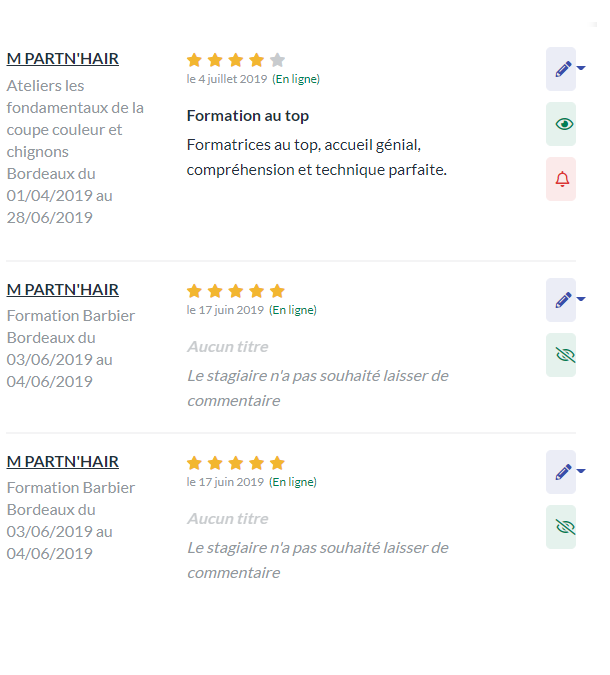The width and height of the screenshot is (610, 675).
Task: Click third star of last review rating
Action: click(x=236, y=463)
